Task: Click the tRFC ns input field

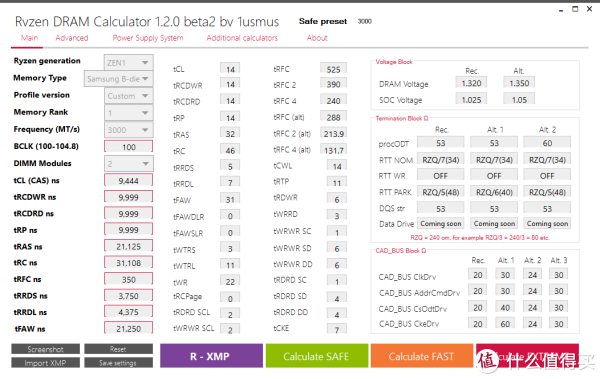Action: pos(129,279)
